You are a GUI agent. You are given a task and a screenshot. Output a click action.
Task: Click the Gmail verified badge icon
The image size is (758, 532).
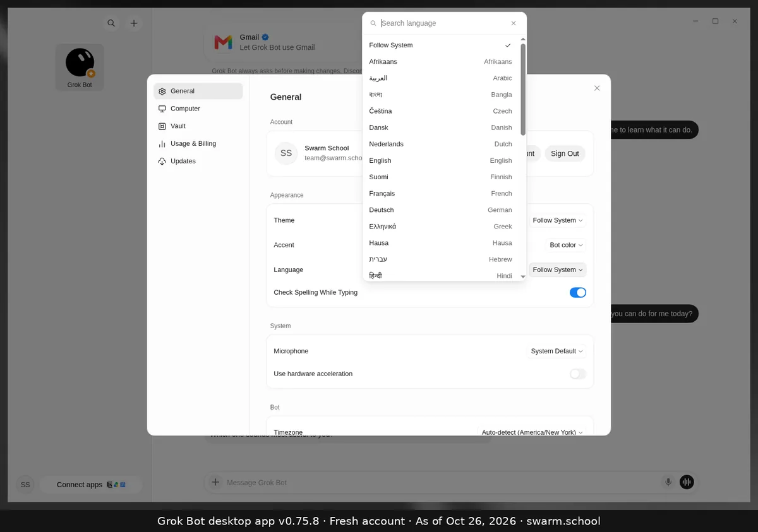(266, 37)
